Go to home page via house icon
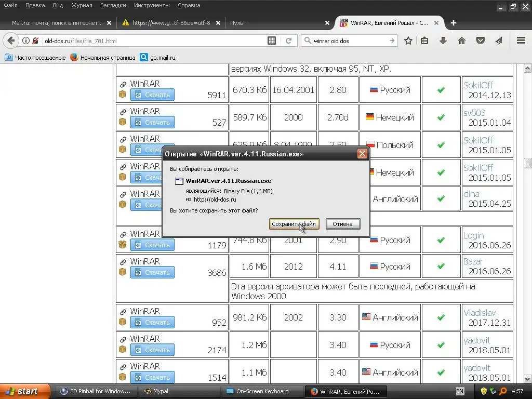Screen dimensions: 532x399 click(x=461, y=41)
